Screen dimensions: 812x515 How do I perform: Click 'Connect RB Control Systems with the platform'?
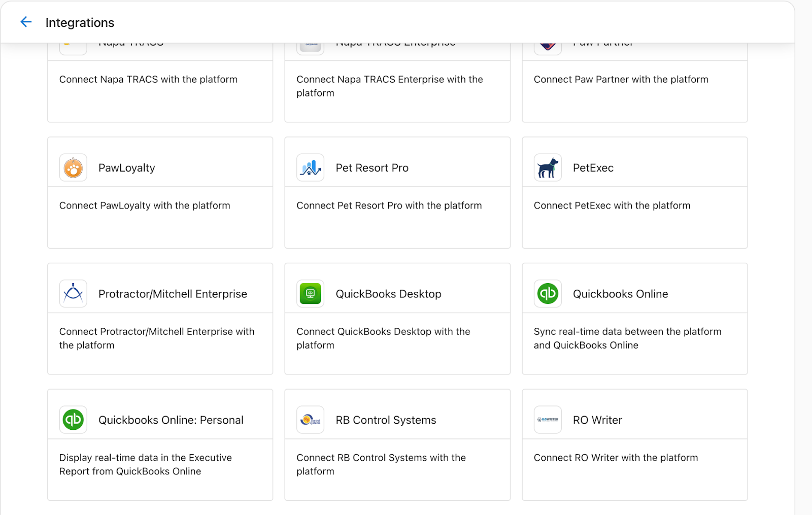pyautogui.click(x=381, y=464)
